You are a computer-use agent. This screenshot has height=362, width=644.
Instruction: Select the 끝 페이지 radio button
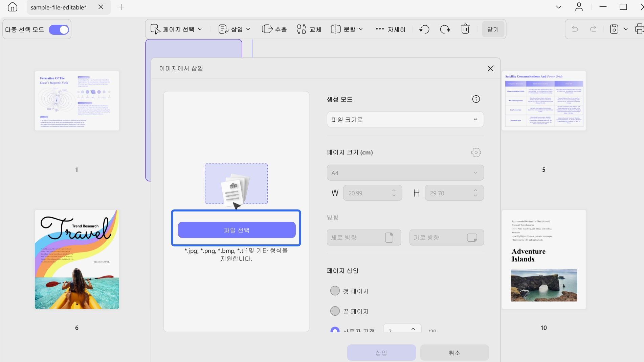point(335,311)
